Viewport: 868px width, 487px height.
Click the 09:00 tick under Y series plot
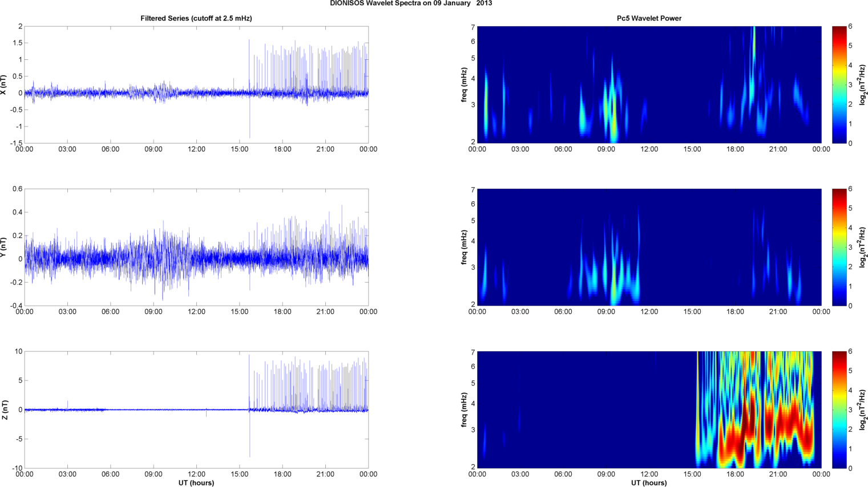pyautogui.click(x=154, y=312)
